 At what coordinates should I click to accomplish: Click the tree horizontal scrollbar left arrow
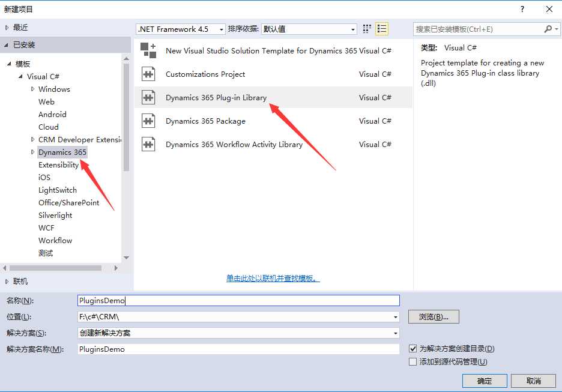click(4, 268)
